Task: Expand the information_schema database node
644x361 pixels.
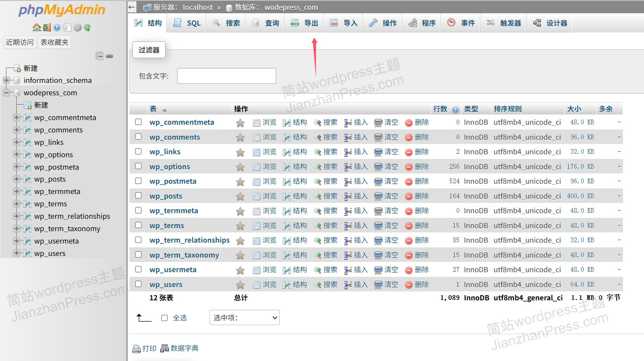Action: point(6,80)
